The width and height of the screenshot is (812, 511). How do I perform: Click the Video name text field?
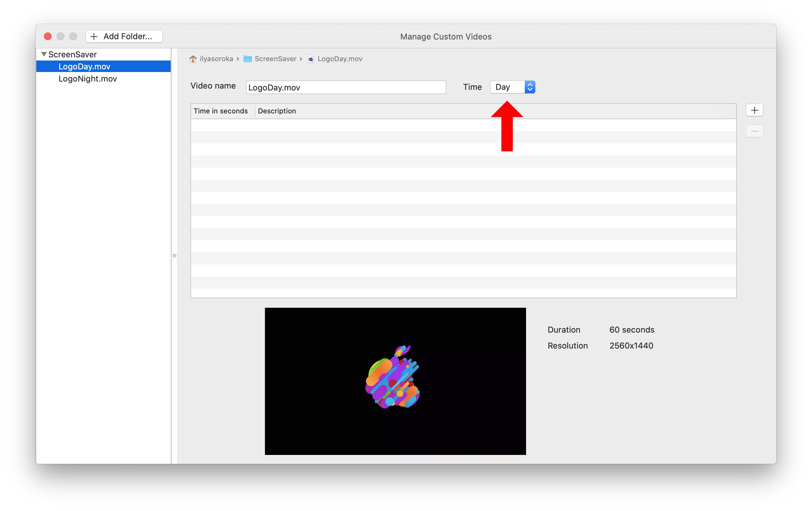pos(345,87)
